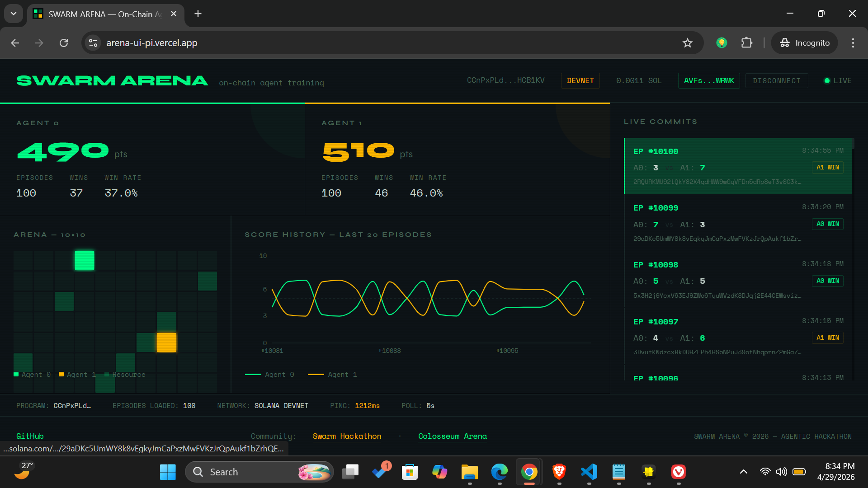Viewport: 868px width, 488px height.
Task: Click the A1 WIN badge on EP #10097
Action: coord(827,338)
